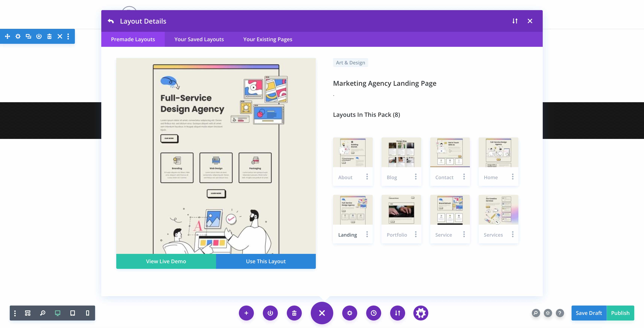Screen dimensions: 644x328
Task: Click the zoom magnifier icon near Save Draft
Action: tap(535, 313)
